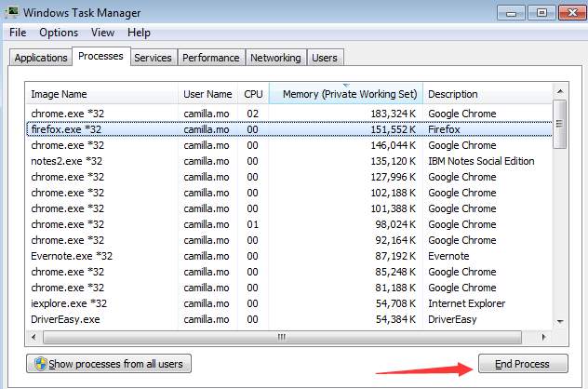Click the 101,388 K memory cell

pos(394,208)
